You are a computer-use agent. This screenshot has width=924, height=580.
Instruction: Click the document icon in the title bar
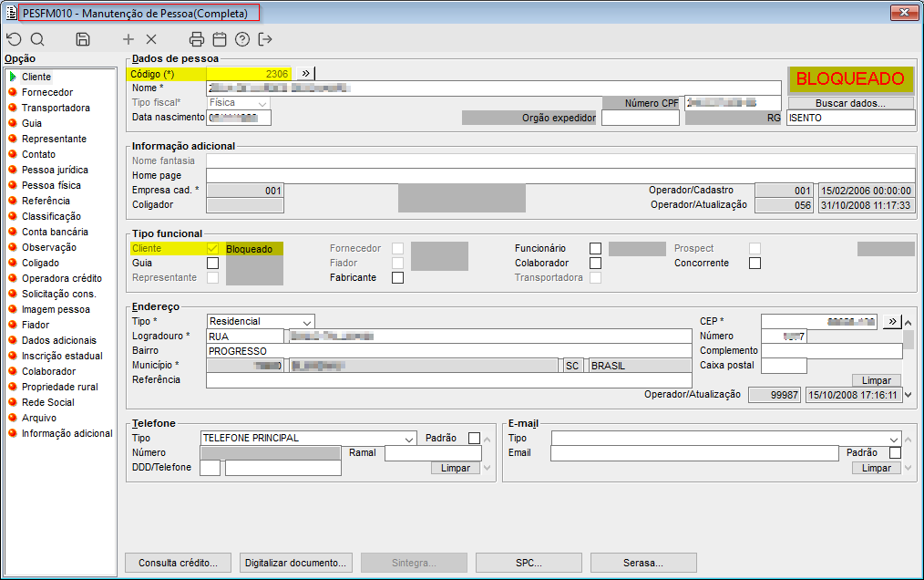point(11,13)
